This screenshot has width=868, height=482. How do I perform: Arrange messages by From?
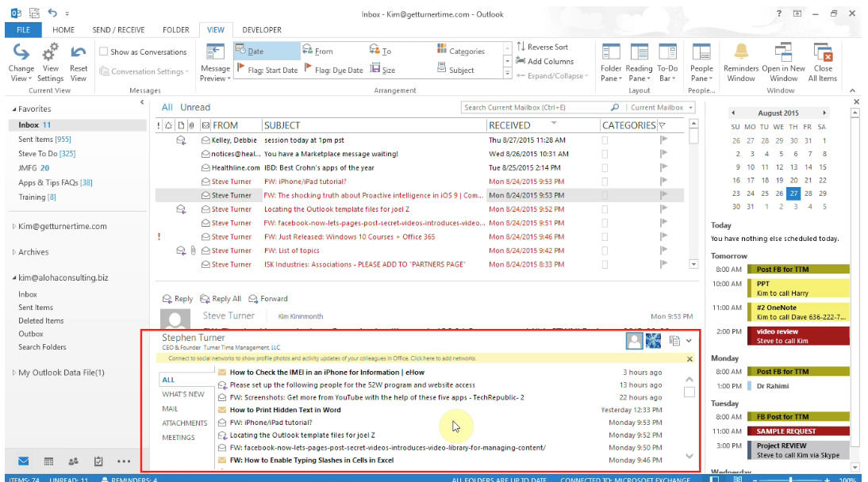(x=318, y=51)
